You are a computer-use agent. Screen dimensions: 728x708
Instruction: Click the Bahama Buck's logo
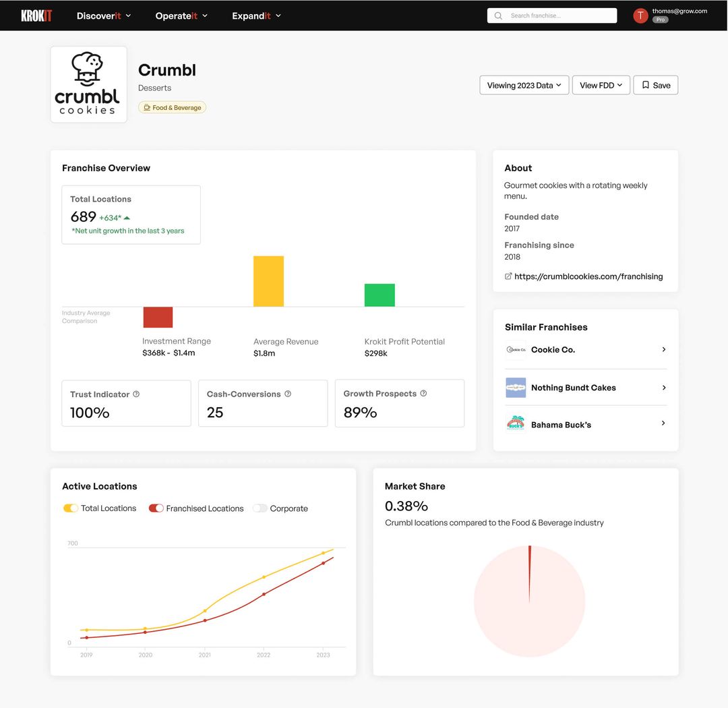[516, 424]
